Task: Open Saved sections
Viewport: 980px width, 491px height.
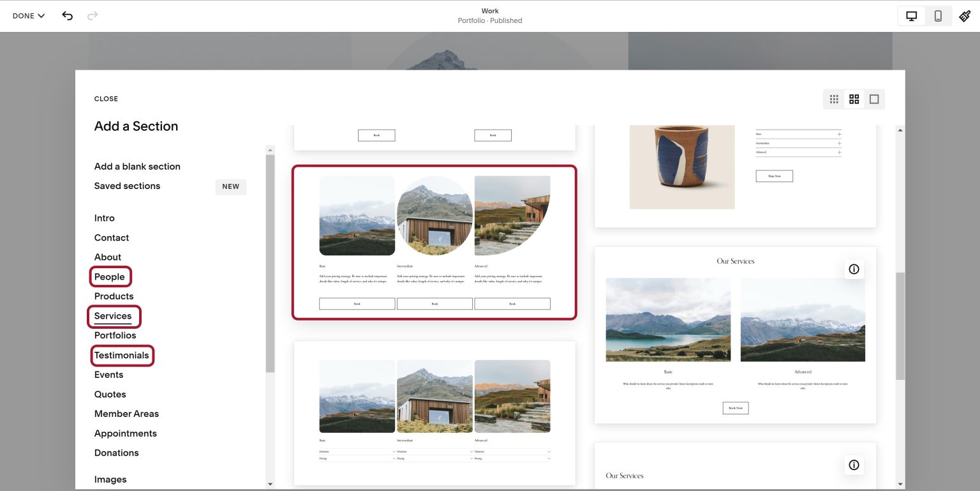Action: pyautogui.click(x=126, y=186)
